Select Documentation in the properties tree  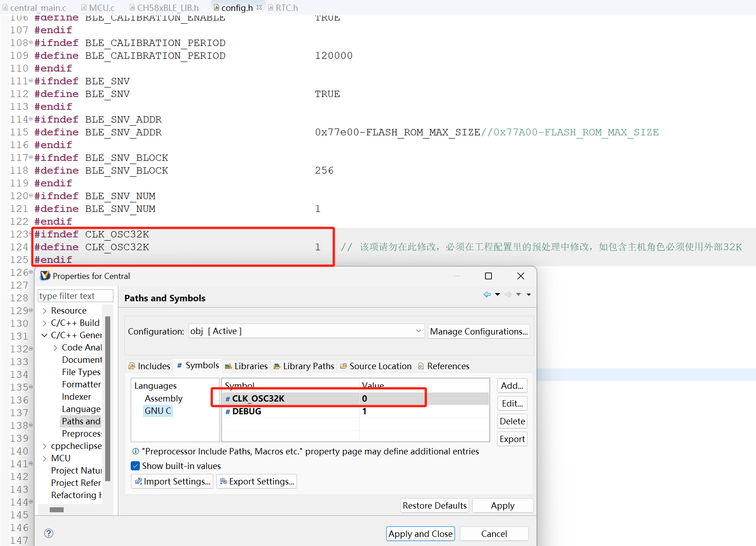pos(82,360)
